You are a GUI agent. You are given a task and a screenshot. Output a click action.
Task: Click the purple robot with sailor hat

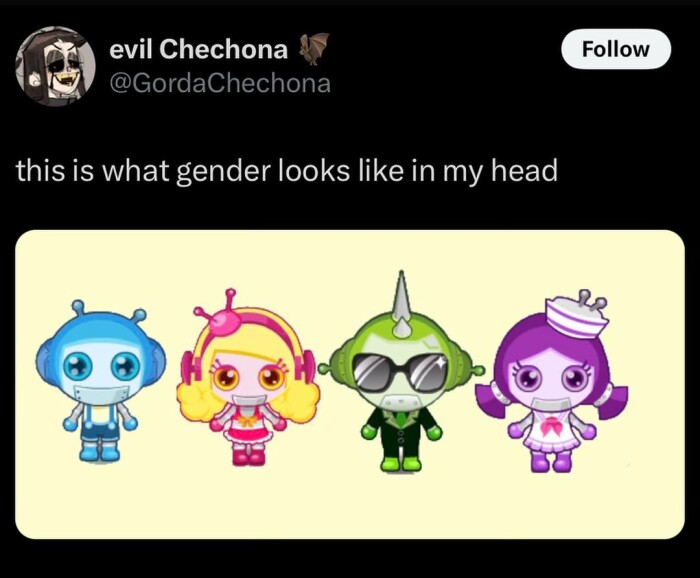tap(551, 381)
